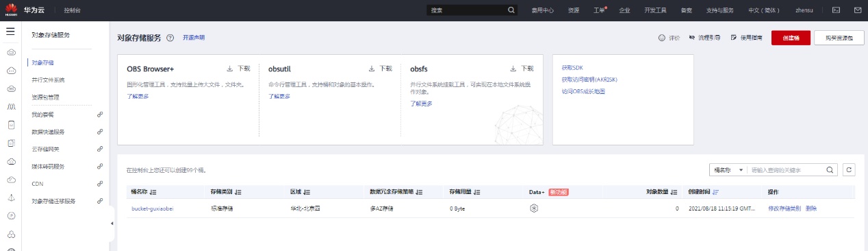
Task: Click the red 创建桶 button
Action: coord(791,38)
